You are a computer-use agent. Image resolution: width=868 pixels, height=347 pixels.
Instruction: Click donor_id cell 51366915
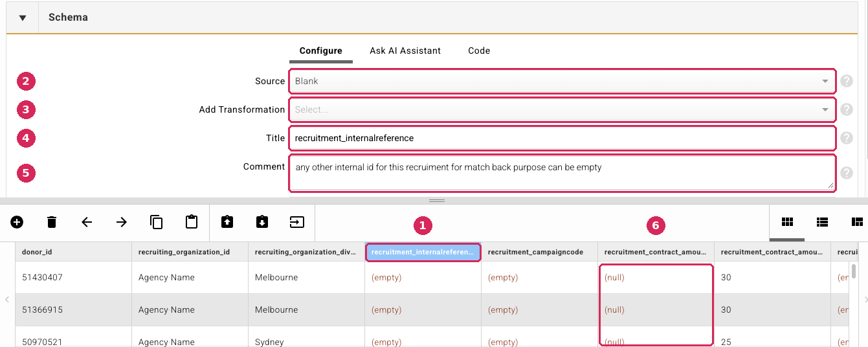pyautogui.click(x=73, y=309)
